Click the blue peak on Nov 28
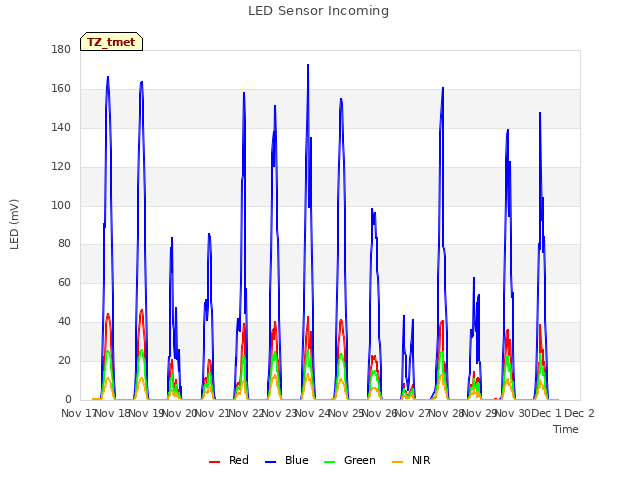640x480 pixels. (x=442, y=87)
